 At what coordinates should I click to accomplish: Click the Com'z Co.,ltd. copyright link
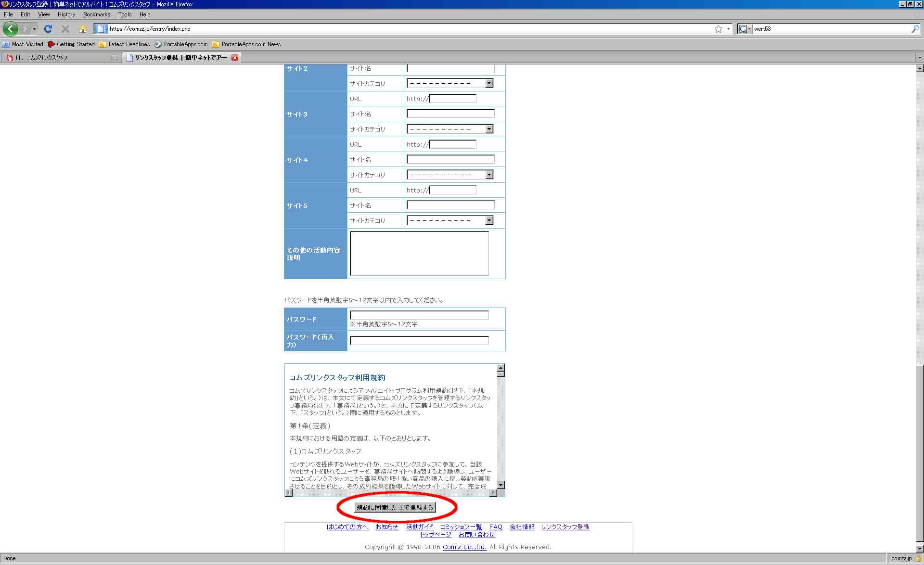tap(464, 547)
